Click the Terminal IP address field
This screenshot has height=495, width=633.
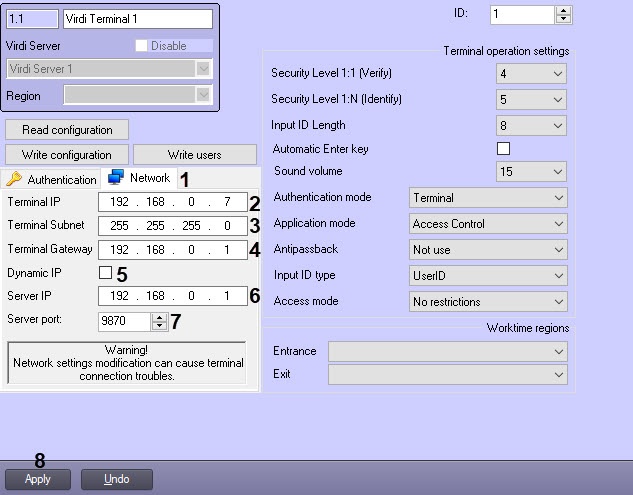(x=172, y=203)
